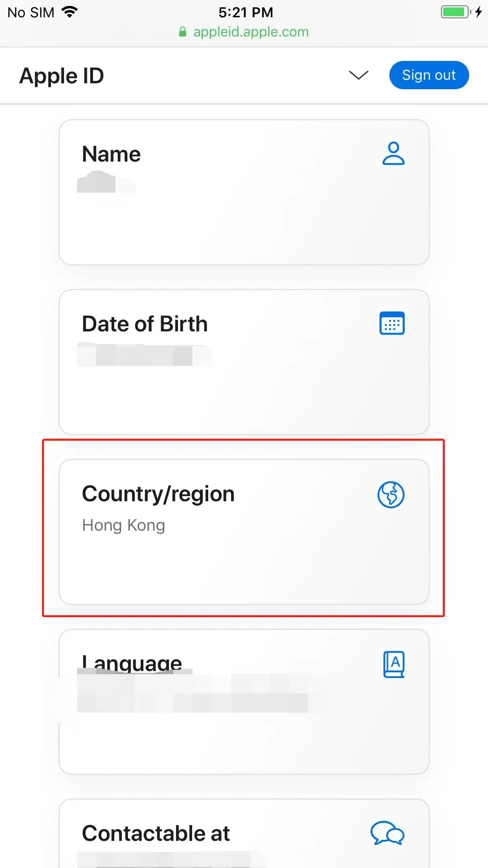Image resolution: width=488 pixels, height=868 pixels.
Task: Open the Name section card
Action: tap(244, 191)
